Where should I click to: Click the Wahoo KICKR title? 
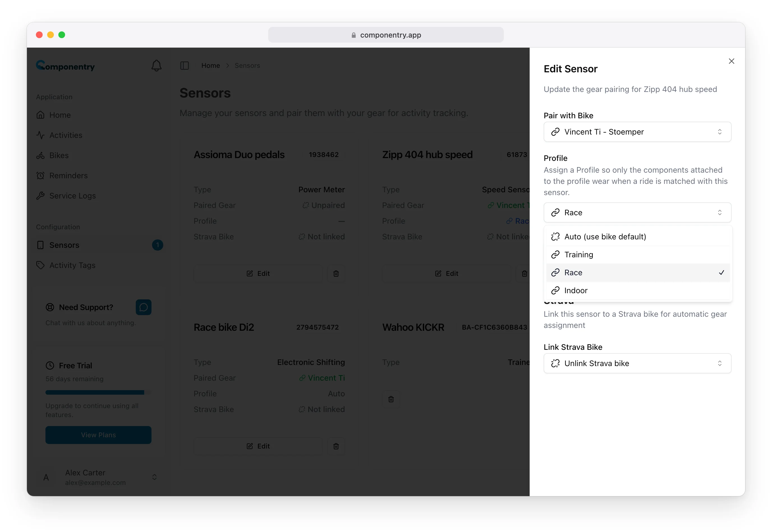[413, 327]
